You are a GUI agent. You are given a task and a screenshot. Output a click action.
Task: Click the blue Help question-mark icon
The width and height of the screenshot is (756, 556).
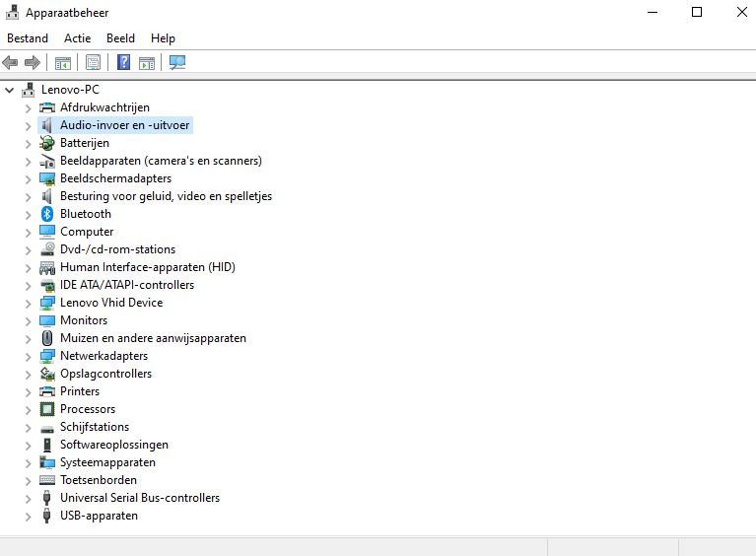coord(124,62)
